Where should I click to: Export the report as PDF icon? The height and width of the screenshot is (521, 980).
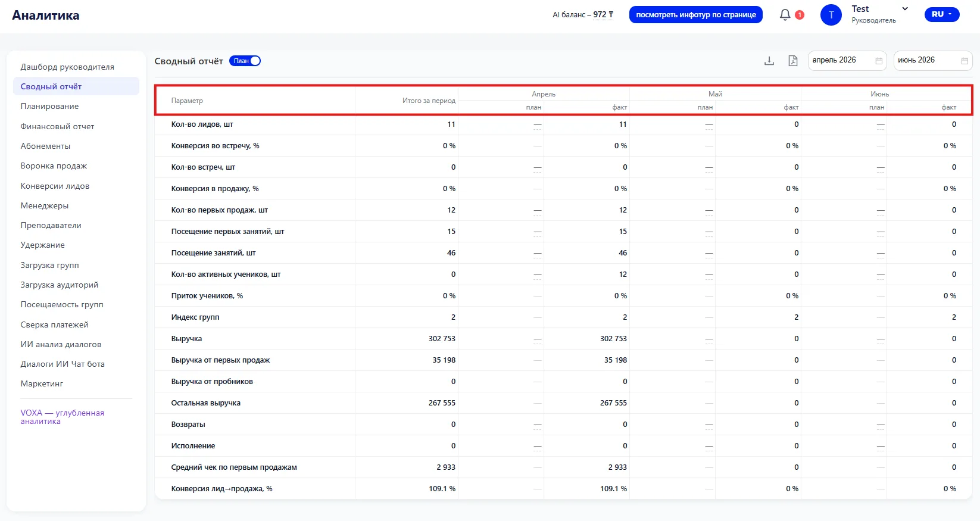[792, 61]
